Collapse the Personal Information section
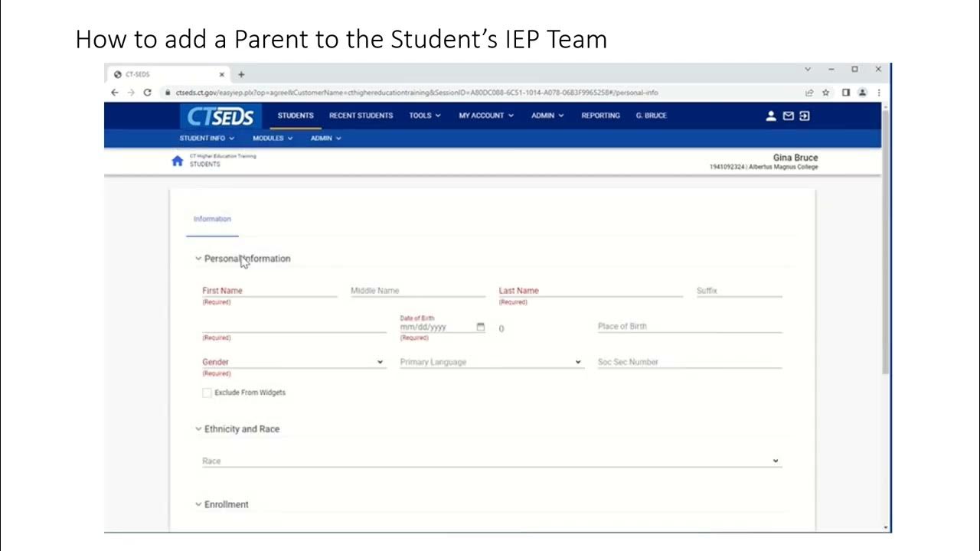This screenshot has width=980, height=551. click(198, 259)
